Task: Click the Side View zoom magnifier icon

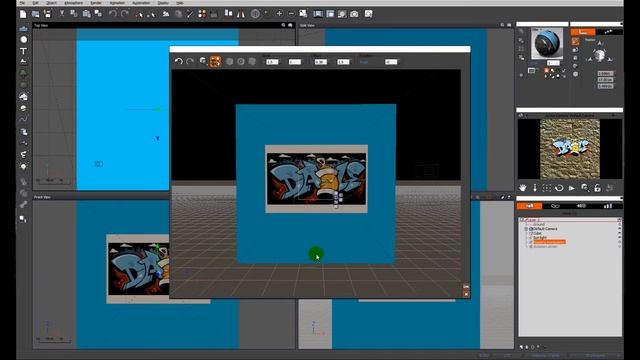Action: tap(502, 25)
